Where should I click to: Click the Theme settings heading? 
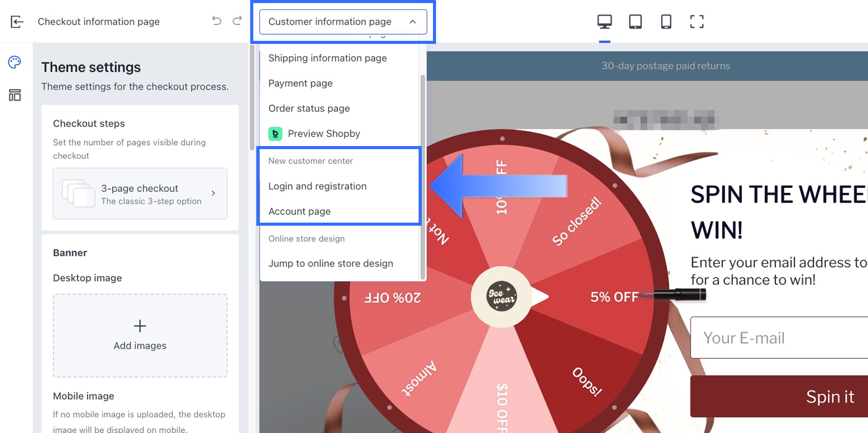[91, 67]
